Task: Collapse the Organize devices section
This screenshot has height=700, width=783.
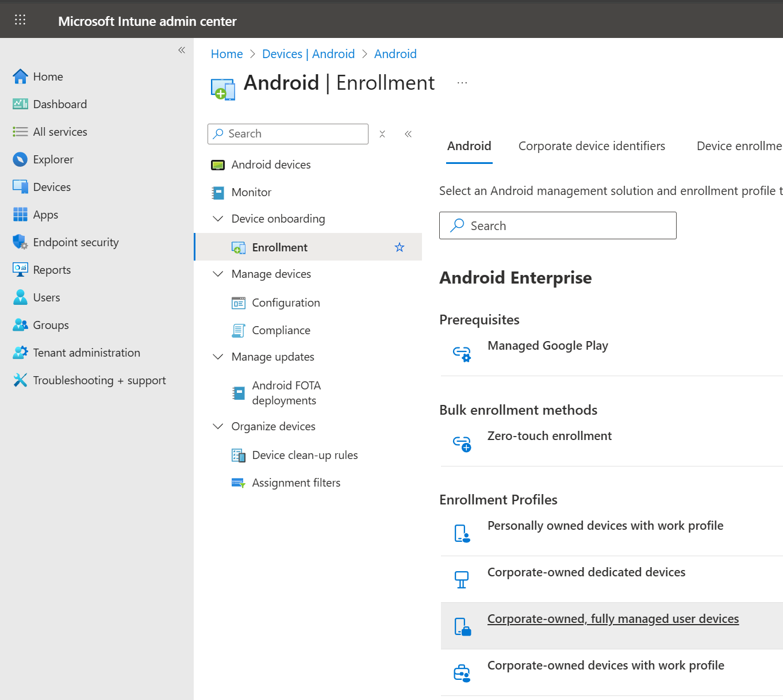Action: (x=218, y=426)
